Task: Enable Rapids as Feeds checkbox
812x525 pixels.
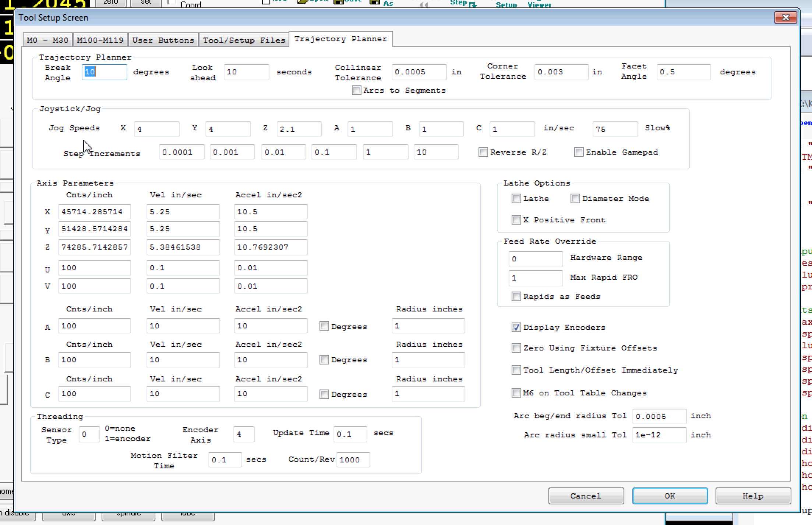Action: (x=516, y=297)
